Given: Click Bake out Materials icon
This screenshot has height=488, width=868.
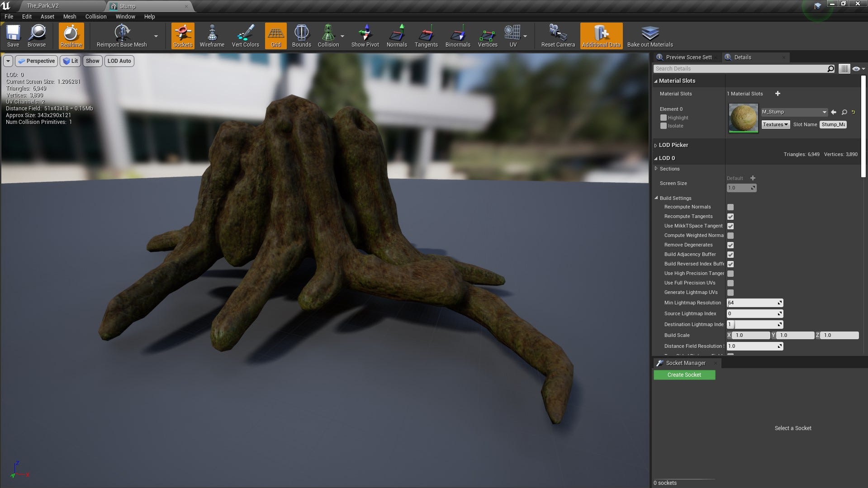Looking at the screenshot, I should coord(650,33).
